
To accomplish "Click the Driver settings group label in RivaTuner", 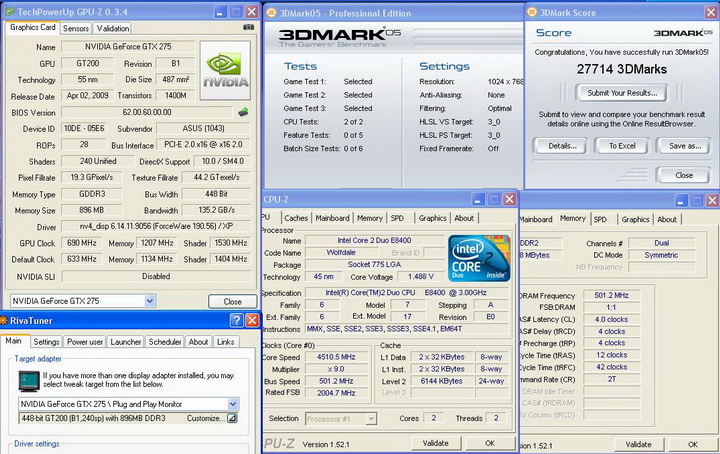I will 37,444.
